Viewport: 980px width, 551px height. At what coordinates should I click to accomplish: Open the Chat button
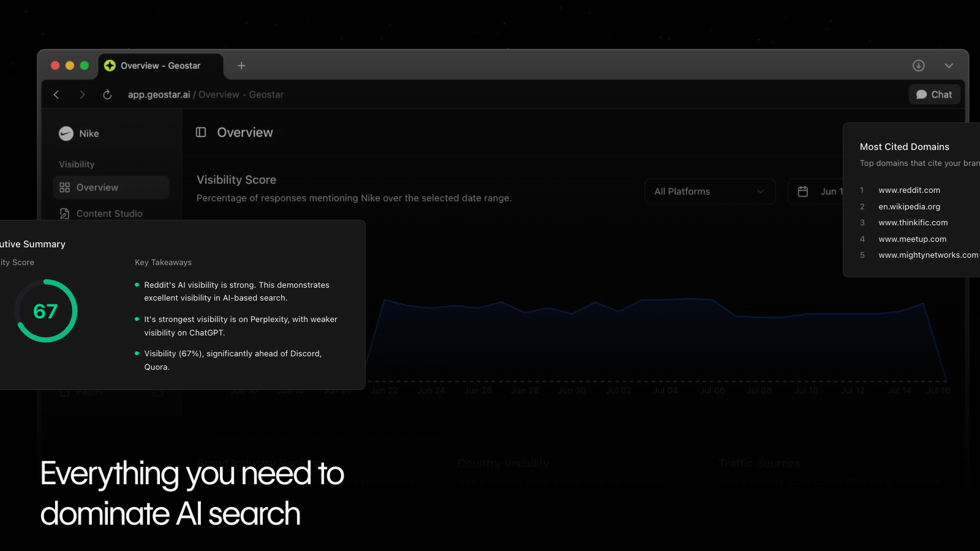[x=934, y=94]
